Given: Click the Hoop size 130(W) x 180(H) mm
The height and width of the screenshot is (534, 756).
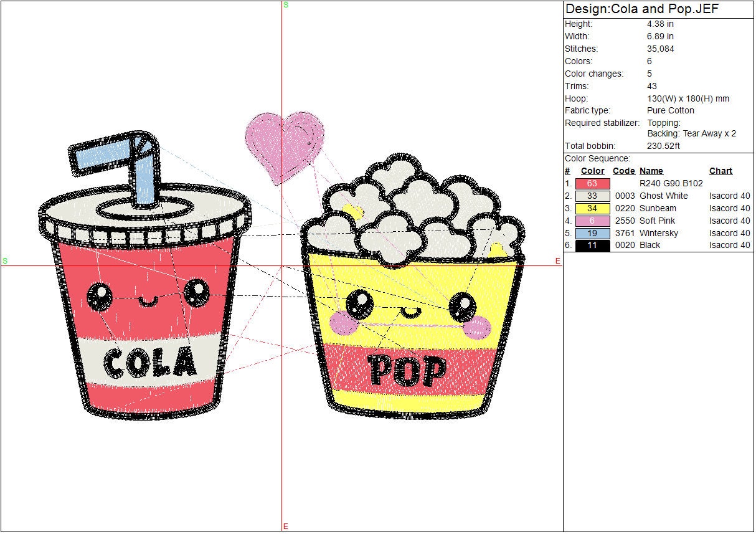Looking at the screenshot, I should (687, 98).
